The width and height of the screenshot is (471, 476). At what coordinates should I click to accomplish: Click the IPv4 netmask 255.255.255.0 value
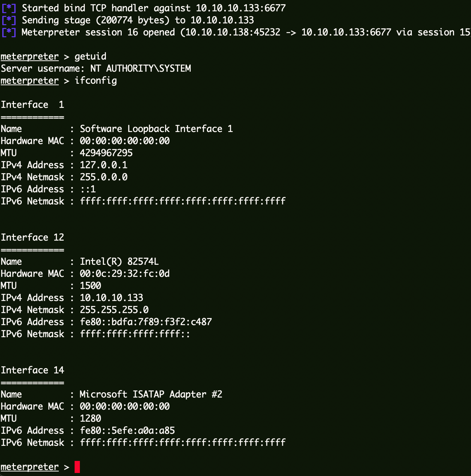pyautogui.click(x=114, y=310)
